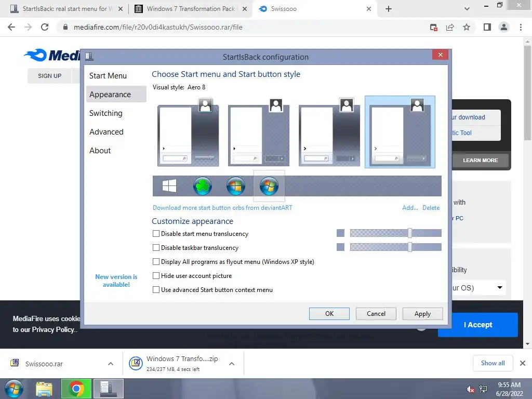This screenshot has width=532, height=399.
Task: Pick the taskbar color swatch
Action: (x=340, y=247)
